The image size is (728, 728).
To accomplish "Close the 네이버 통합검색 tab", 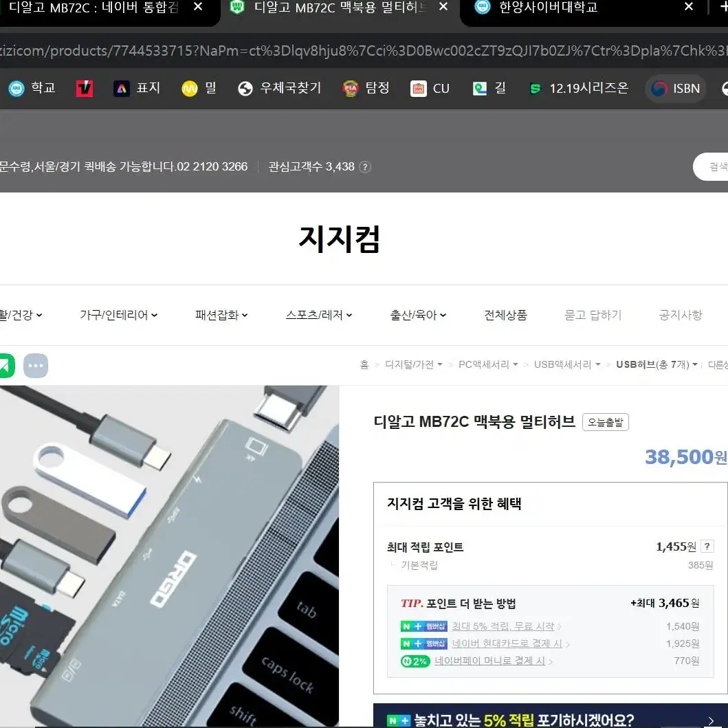I will pyautogui.click(x=198, y=6).
